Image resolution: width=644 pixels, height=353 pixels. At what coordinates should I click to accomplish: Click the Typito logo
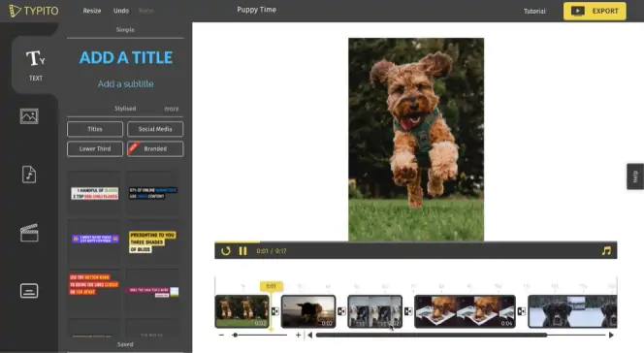[34, 11]
